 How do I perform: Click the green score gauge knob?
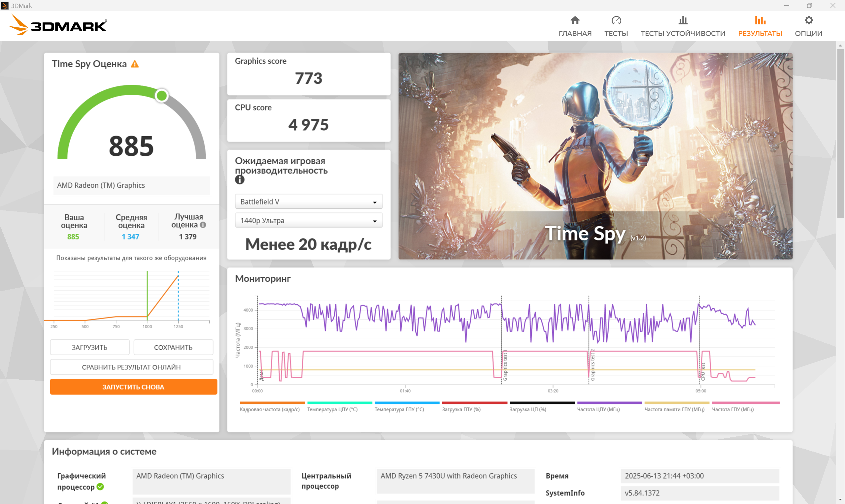pyautogui.click(x=162, y=95)
